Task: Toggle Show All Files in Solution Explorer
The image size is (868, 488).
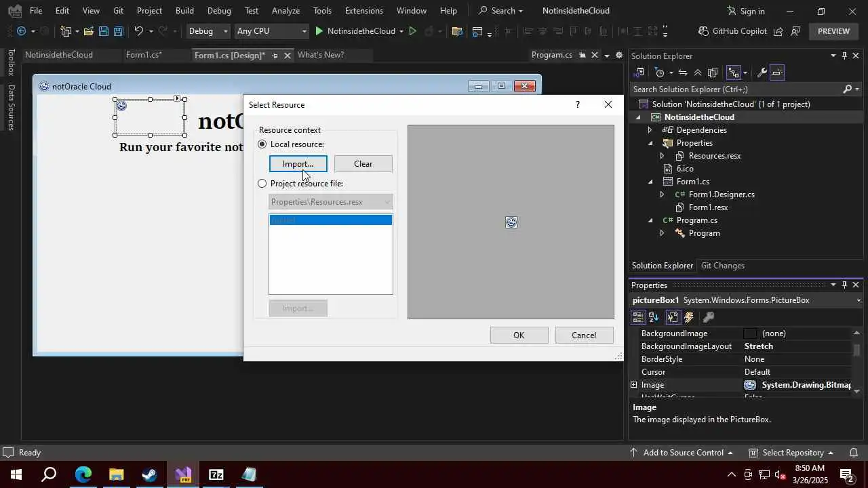Action: point(713,73)
